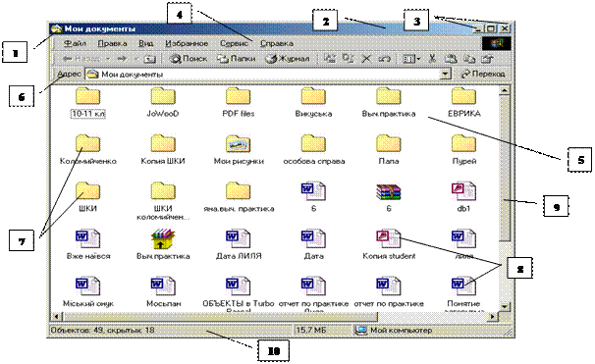Go up one folder level
595x364 pixels.
(150, 59)
